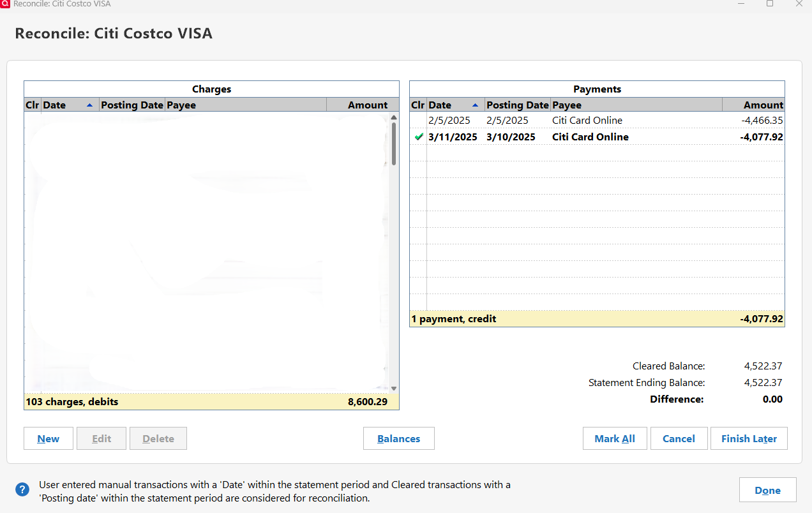Click the '103 charges, debits' summary
Viewport: 812px width, 513px height.
point(72,402)
